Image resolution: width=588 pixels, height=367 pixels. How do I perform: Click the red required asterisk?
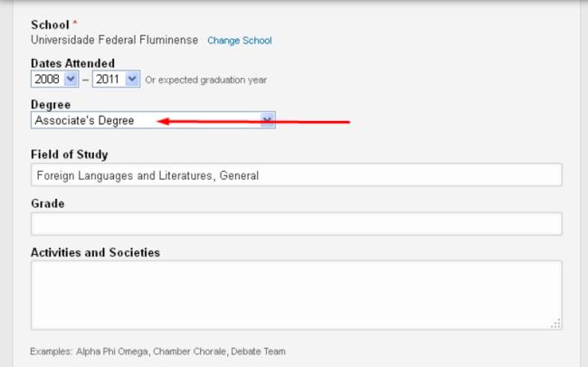coord(74,22)
